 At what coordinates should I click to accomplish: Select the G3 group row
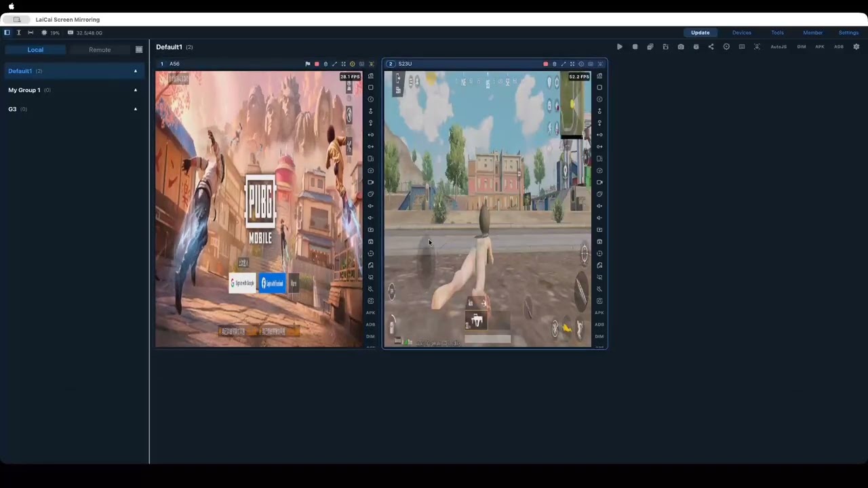pyautogui.click(x=73, y=109)
